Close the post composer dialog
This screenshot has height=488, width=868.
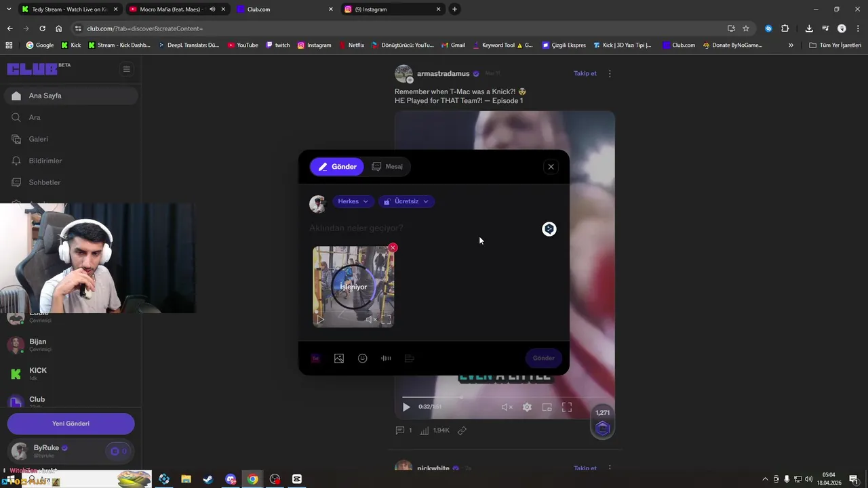tap(551, 167)
